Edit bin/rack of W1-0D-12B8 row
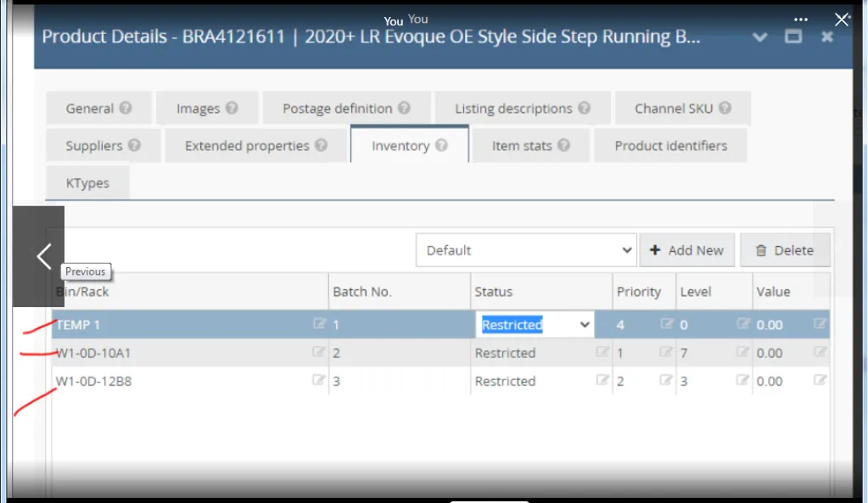 pyautogui.click(x=318, y=380)
